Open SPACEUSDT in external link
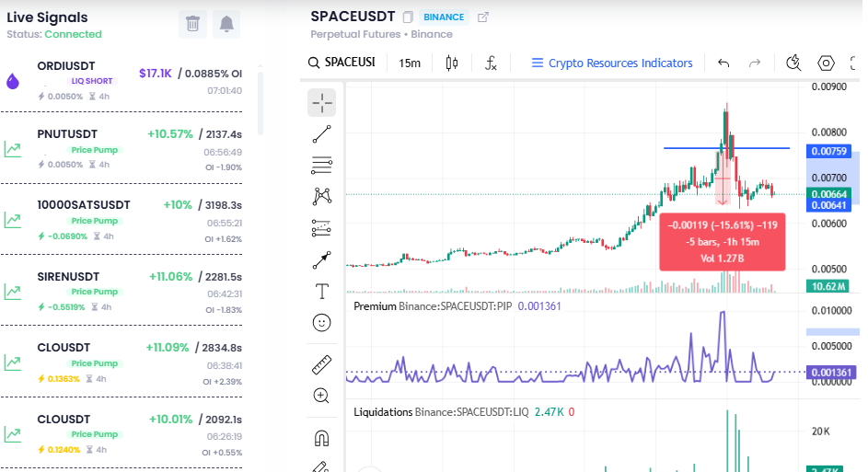The image size is (868, 472). [483, 17]
